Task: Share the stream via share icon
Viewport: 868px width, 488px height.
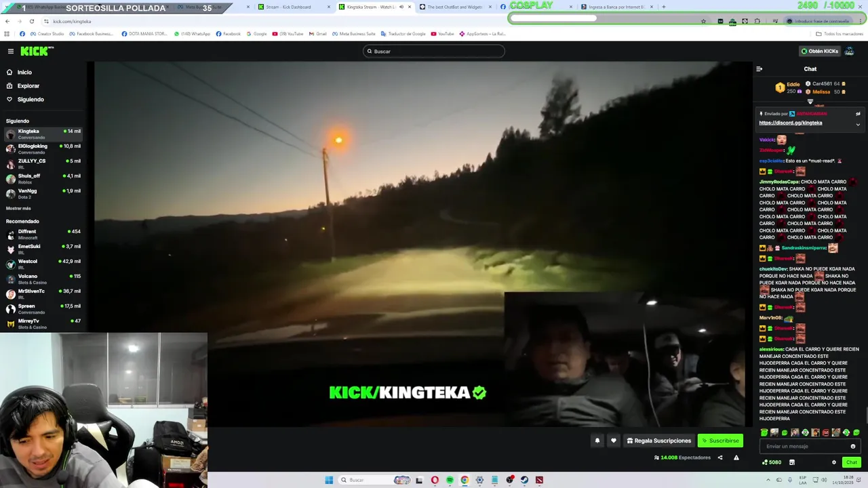Action: tap(720, 457)
